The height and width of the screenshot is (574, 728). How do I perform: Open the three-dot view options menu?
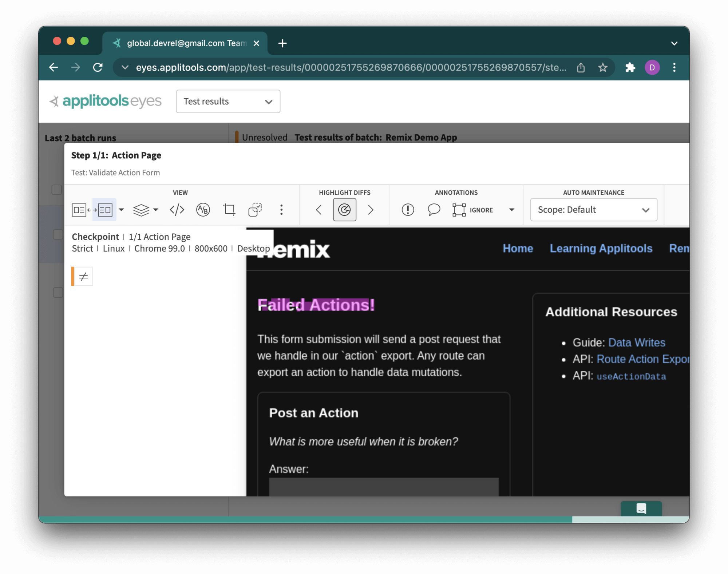pos(281,210)
